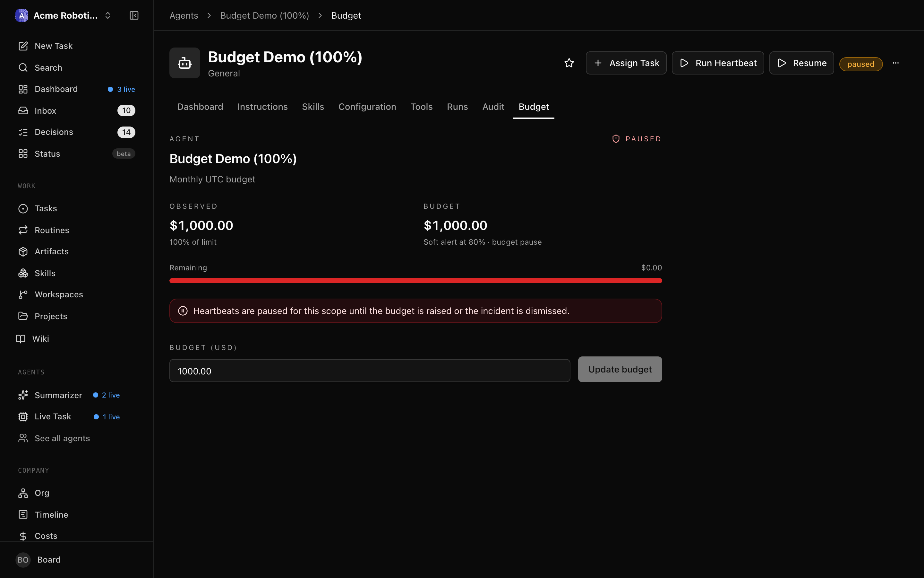Screen dimensions: 924x578
Task: Open Decisions list in sidebar
Action: click(76, 132)
